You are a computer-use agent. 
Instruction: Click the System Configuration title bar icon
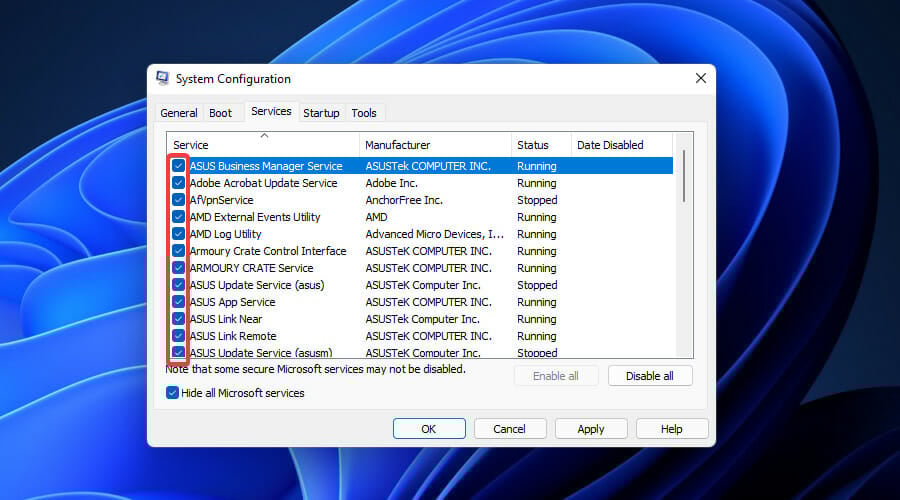click(162, 78)
